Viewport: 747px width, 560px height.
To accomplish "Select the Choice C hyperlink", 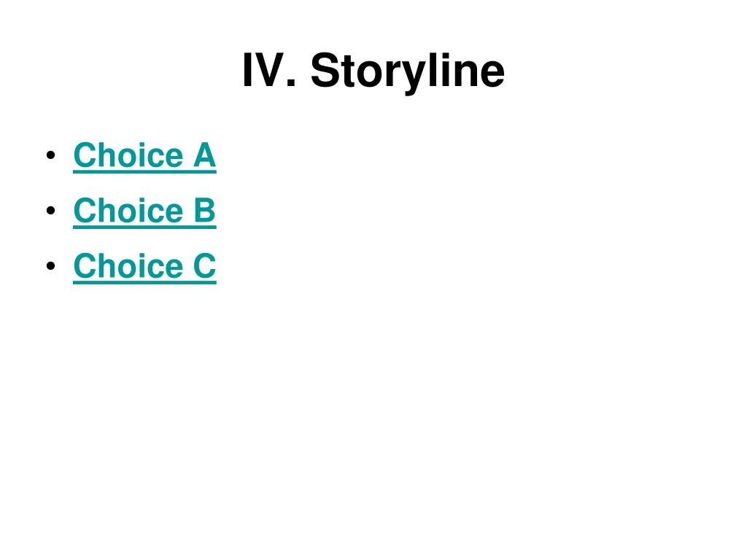I will pyautogui.click(x=145, y=266).
